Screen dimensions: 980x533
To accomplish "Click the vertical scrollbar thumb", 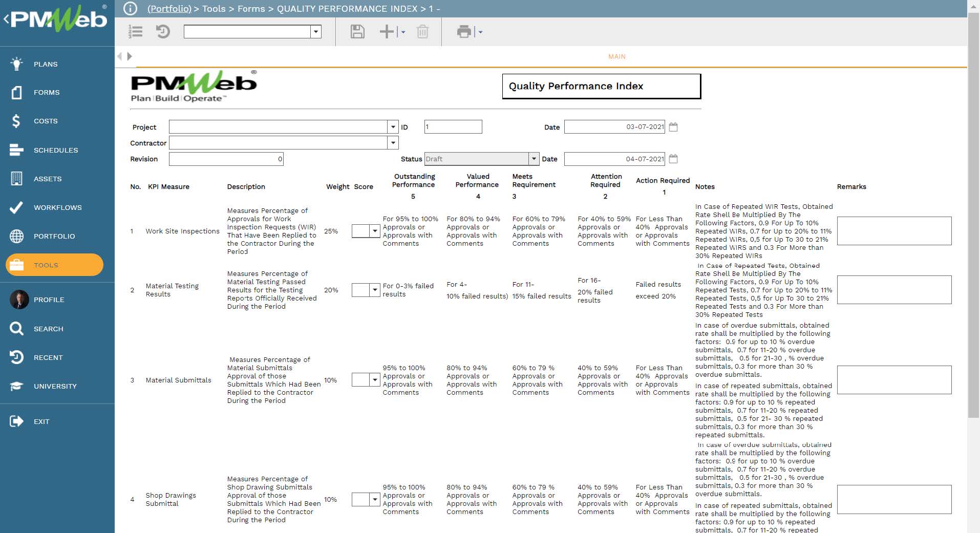I will pyautogui.click(x=973, y=215).
